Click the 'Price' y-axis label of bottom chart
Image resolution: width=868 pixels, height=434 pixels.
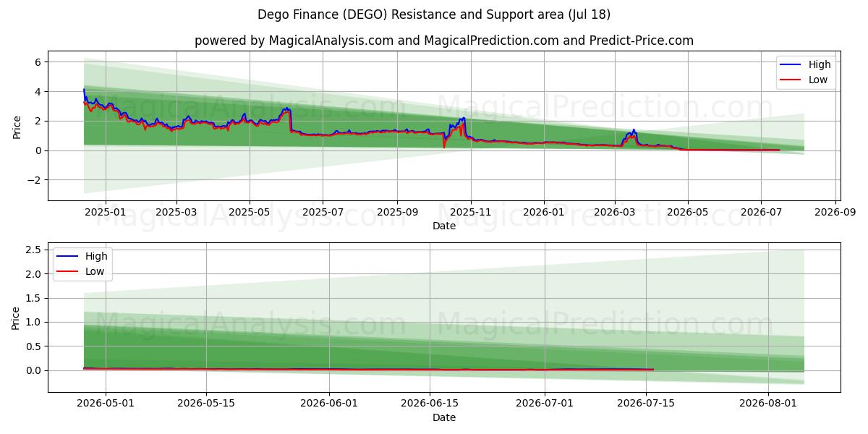[x=17, y=318]
